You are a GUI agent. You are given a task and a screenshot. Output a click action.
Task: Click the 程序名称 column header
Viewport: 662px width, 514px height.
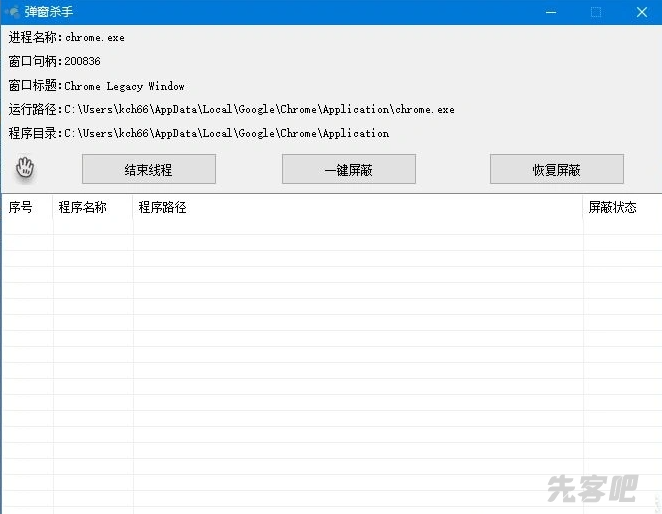[84, 208]
